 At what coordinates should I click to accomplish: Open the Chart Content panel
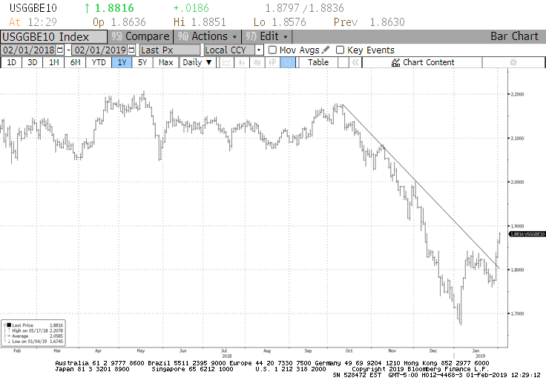[x=423, y=63]
